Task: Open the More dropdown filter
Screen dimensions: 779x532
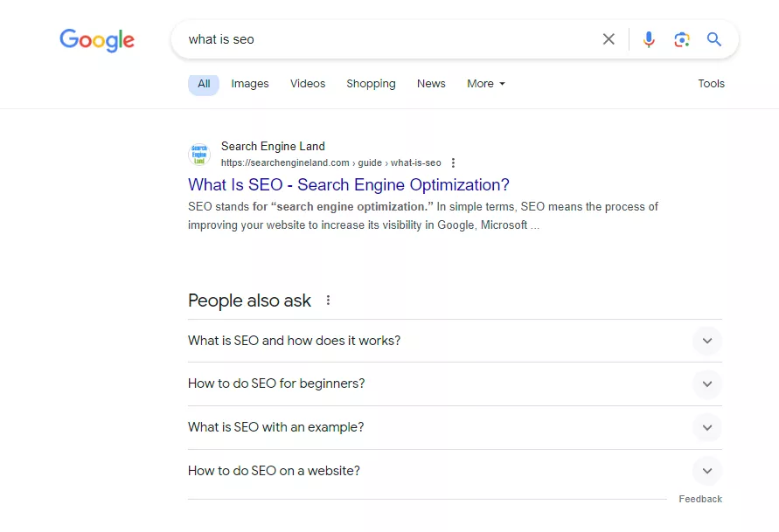Action: [486, 83]
